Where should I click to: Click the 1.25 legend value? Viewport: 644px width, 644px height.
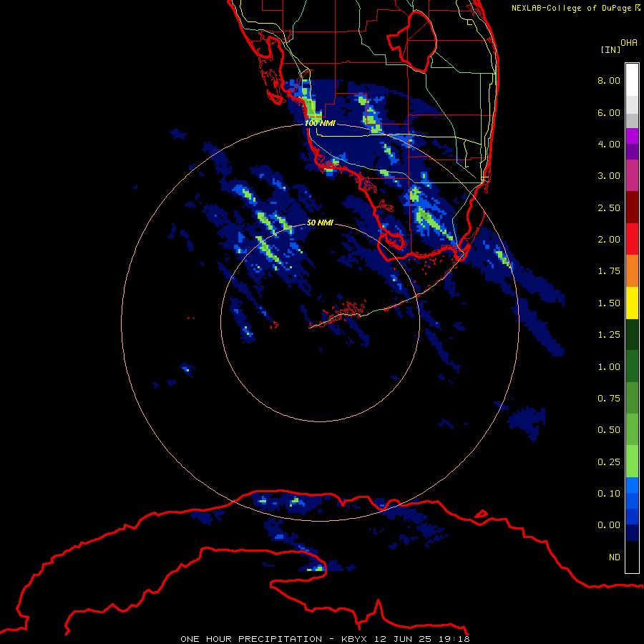point(609,335)
